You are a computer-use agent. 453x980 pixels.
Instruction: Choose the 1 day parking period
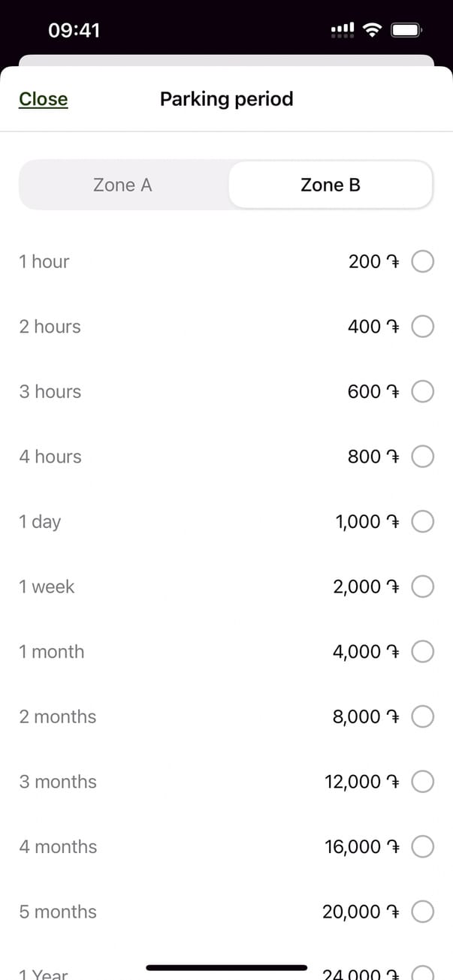pos(423,522)
